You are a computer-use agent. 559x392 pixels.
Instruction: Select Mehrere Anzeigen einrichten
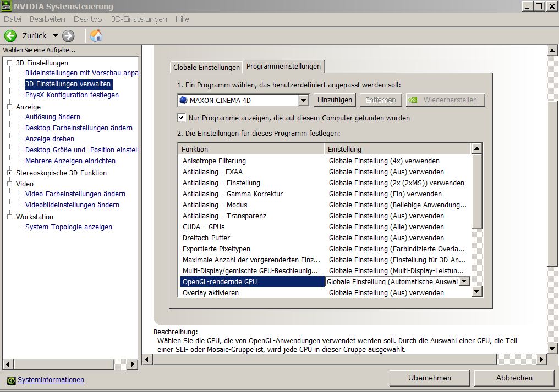click(70, 161)
